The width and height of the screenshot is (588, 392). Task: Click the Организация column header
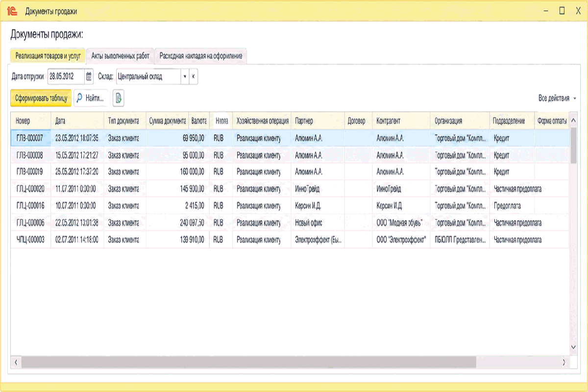tap(460, 121)
